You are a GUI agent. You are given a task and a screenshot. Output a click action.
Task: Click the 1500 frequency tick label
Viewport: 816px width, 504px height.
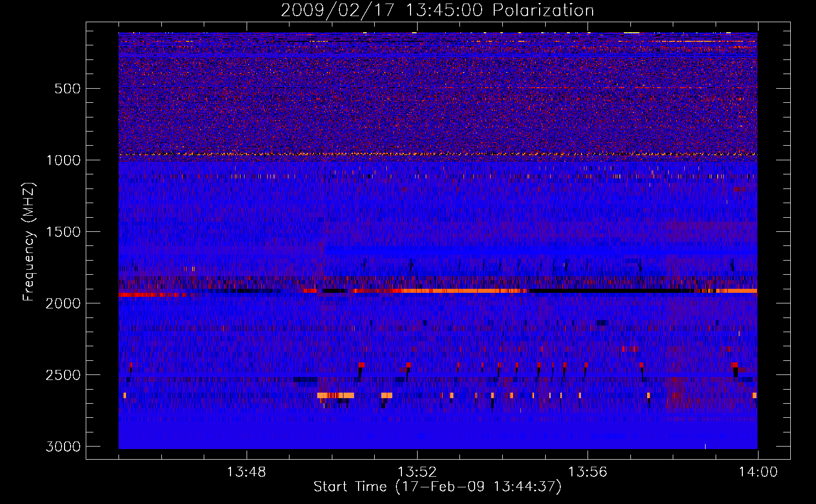63,232
